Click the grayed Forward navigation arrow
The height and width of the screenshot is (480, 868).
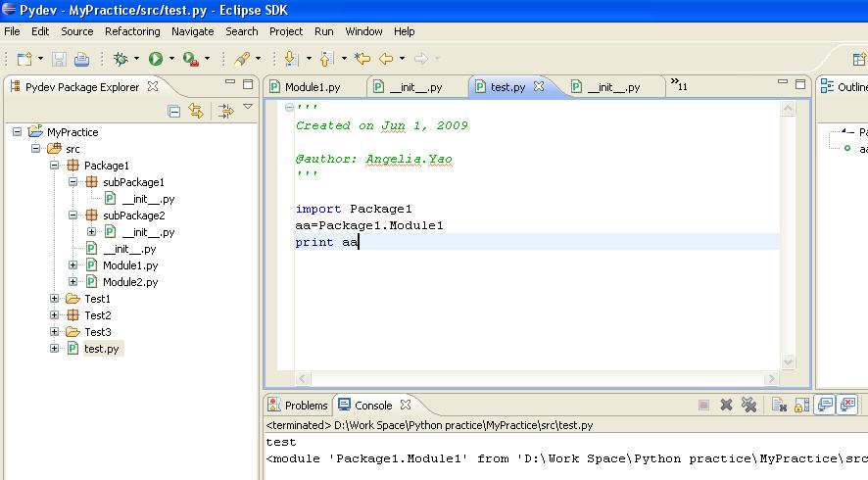(x=420, y=59)
